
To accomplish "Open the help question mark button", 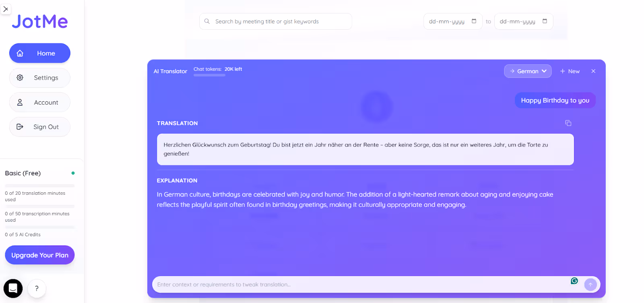I will 37,288.
